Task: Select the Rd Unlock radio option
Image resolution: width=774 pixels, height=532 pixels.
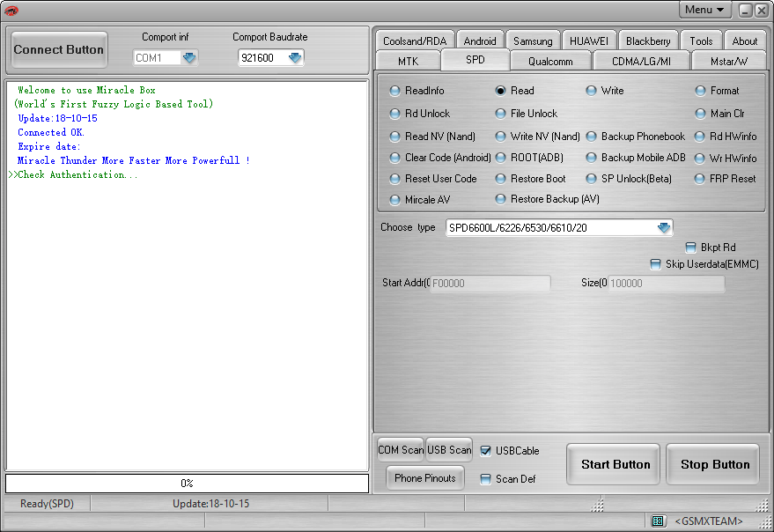Action: coord(395,114)
